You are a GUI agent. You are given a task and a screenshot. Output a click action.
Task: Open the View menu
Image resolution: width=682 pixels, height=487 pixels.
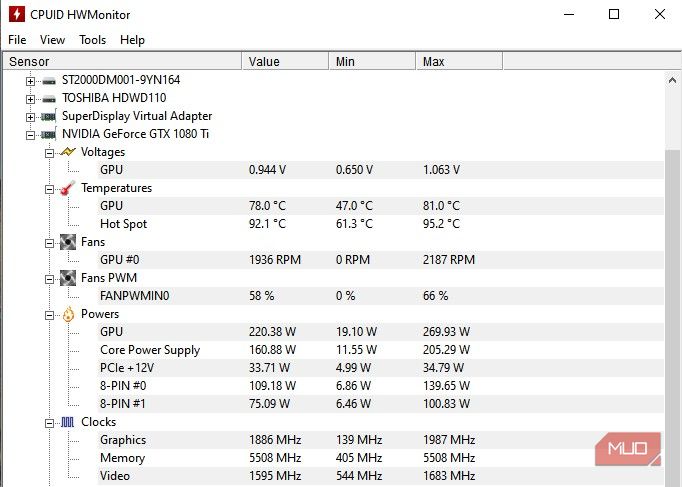[52, 40]
